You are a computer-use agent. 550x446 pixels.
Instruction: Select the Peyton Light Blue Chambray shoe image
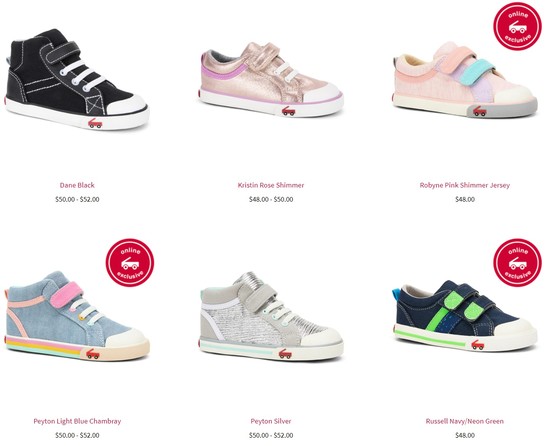click(x=77, y=316)
